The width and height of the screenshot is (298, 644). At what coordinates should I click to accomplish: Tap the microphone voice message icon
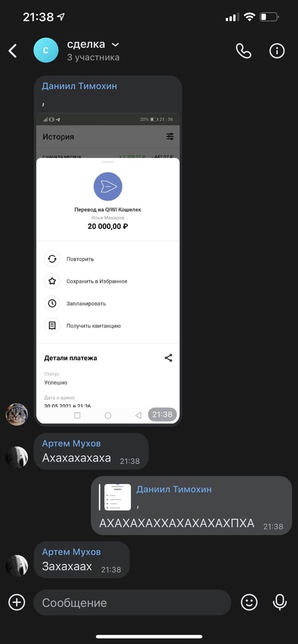(x=280, y=602)
